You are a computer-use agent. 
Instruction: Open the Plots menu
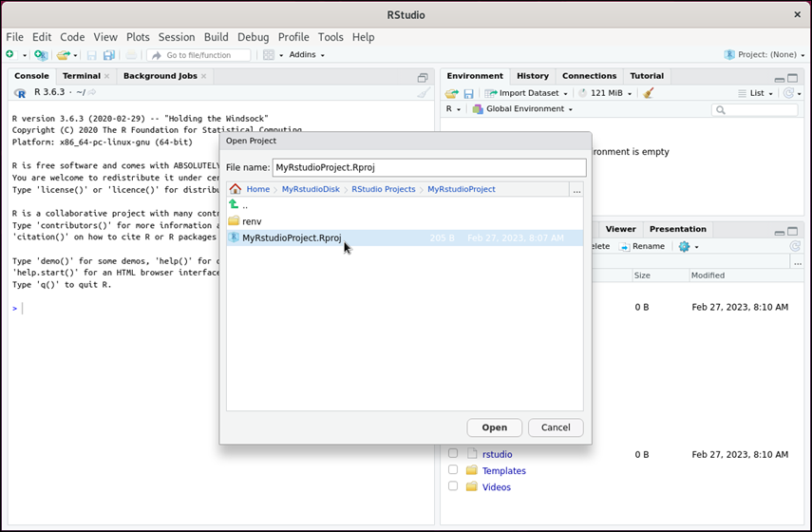(x=138, y=37)
